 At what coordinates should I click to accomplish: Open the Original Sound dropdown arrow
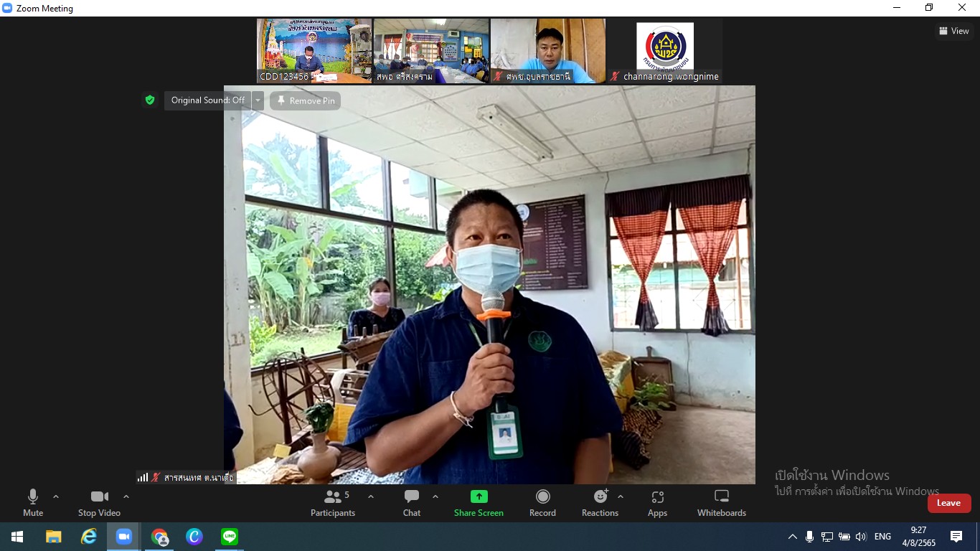258,100
